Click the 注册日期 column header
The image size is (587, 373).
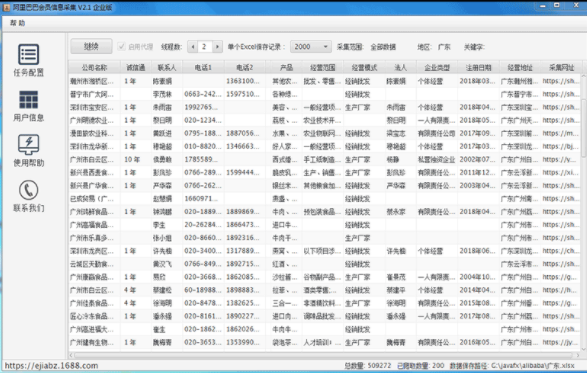point(478,67)
